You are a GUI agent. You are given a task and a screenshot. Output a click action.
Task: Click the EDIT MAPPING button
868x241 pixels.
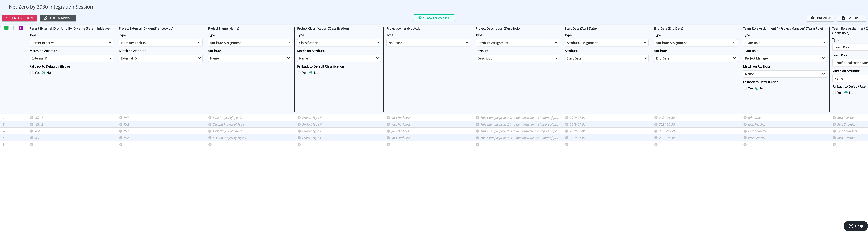click(58, 18)
